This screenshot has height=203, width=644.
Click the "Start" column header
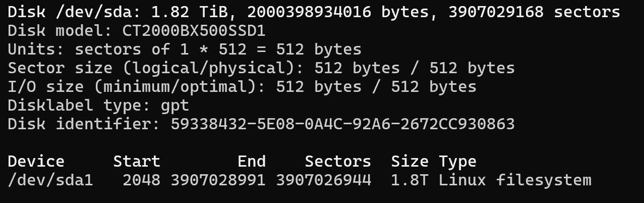click(x=137, y=161)
